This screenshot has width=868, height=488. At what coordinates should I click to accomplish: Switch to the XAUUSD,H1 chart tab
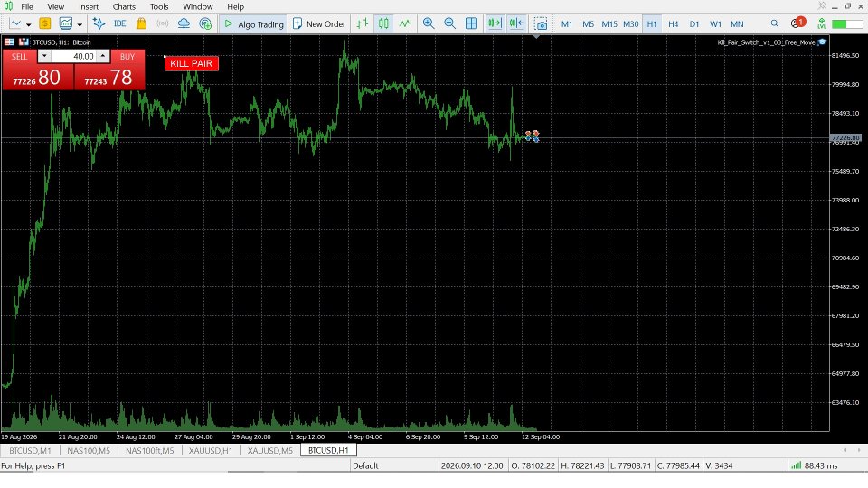[211, 450]
